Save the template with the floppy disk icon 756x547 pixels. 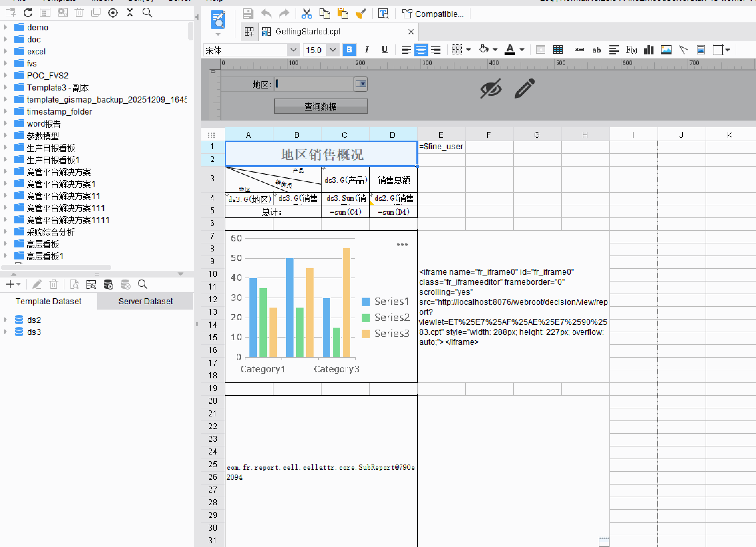tap(248, 14)
